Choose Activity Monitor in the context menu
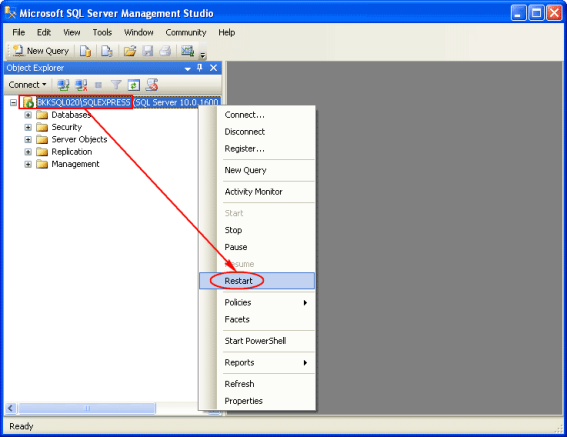This screenshot has height=437, width=567. pos(257,192)
